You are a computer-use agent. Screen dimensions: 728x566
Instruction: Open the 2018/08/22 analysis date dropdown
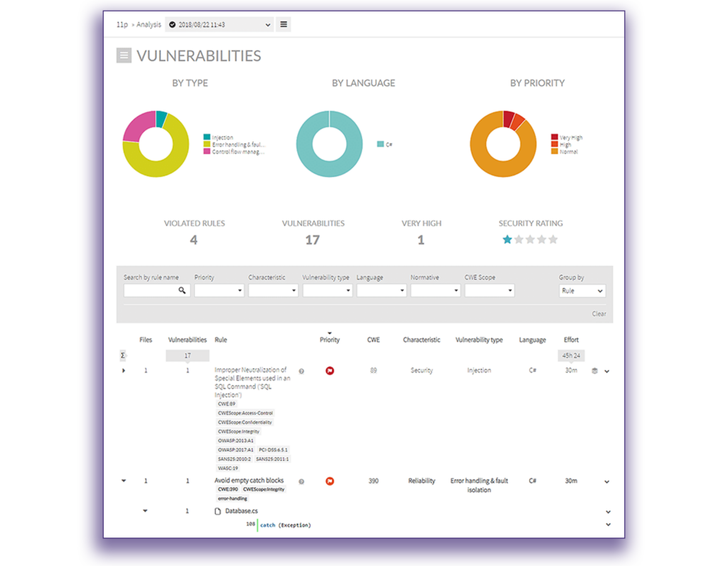click(219, 23)
